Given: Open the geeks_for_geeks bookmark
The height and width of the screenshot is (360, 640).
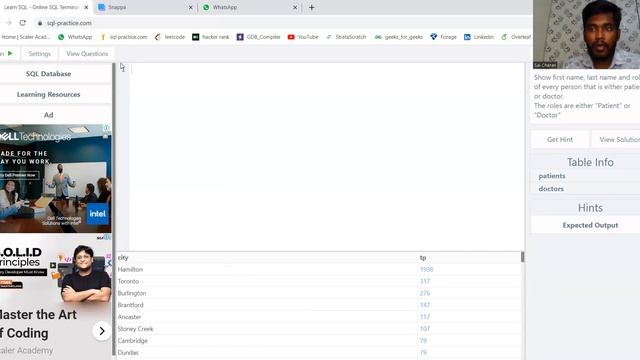Looking at the screenshot, I should [x=399, y=37].
